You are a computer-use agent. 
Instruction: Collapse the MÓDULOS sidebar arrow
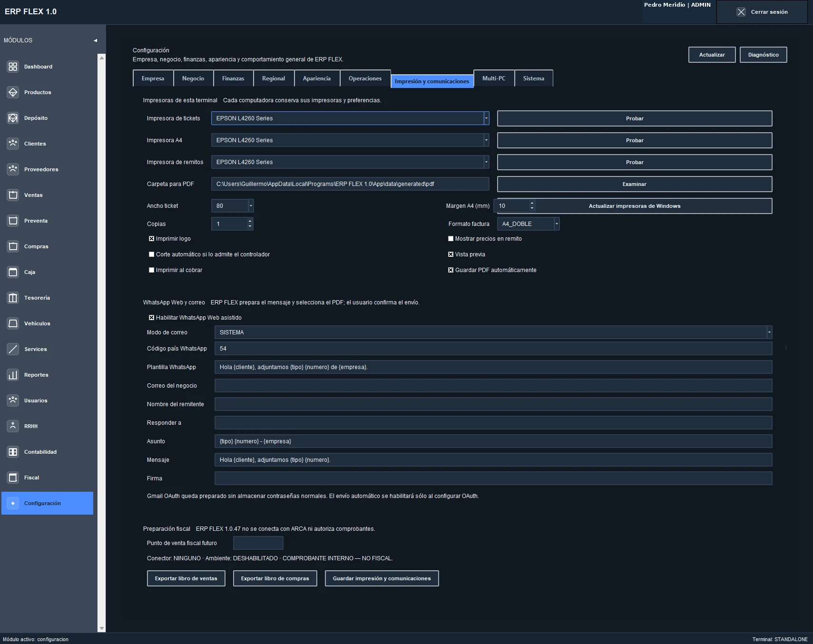(95, 40)
